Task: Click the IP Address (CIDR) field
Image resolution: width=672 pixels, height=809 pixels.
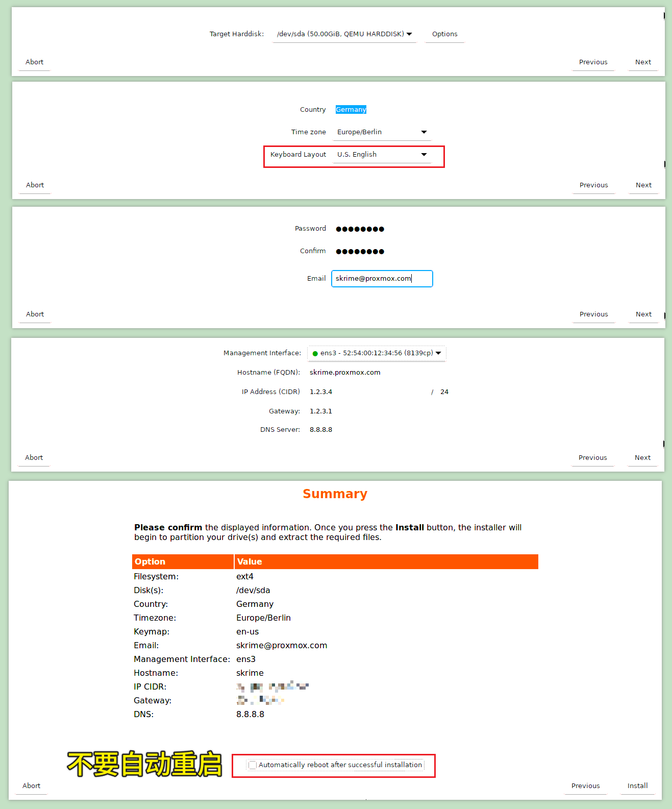Action: pyautogui.click(x=367, y=392)
